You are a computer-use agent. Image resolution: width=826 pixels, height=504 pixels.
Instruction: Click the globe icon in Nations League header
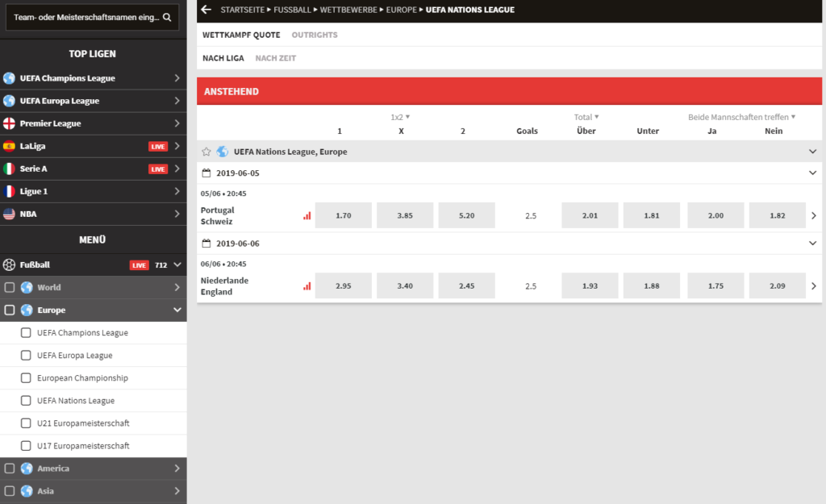pos(223,152)
